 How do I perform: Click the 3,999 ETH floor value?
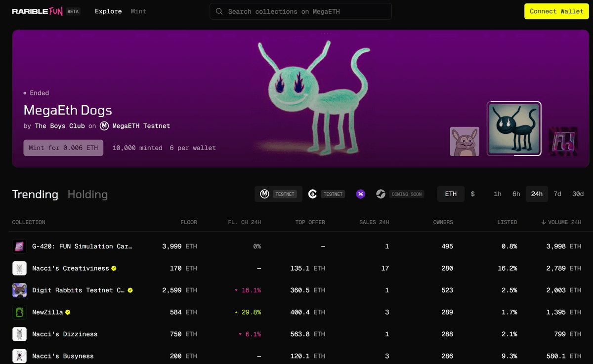[x=179, y=246]
